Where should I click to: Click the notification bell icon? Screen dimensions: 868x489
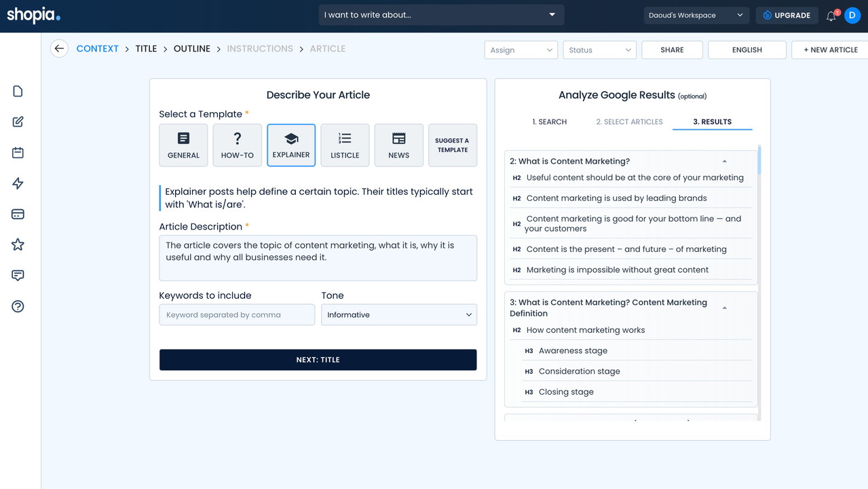click(831, 16)
